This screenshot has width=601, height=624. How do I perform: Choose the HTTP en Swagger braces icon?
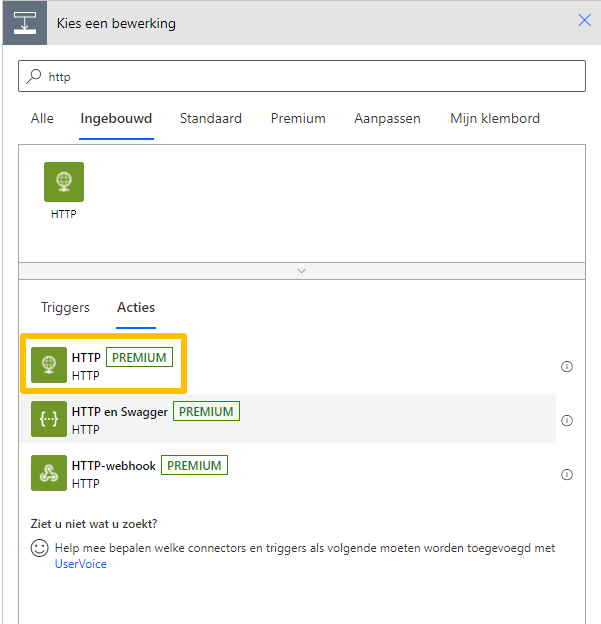pyautogui.click(x=49, y=419)
